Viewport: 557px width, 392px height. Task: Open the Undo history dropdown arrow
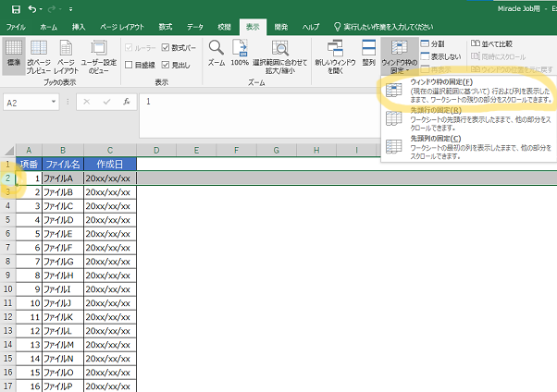tap(41, 9)
